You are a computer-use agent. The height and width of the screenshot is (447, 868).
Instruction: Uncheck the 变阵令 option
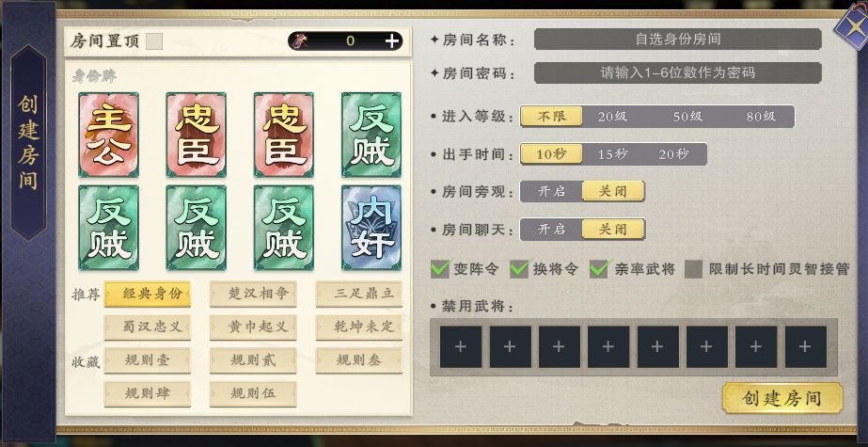coord(440,269)
